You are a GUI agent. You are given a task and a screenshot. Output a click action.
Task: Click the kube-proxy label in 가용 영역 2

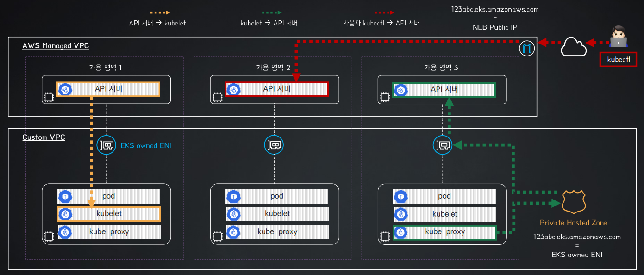click(x=277, y=232)
